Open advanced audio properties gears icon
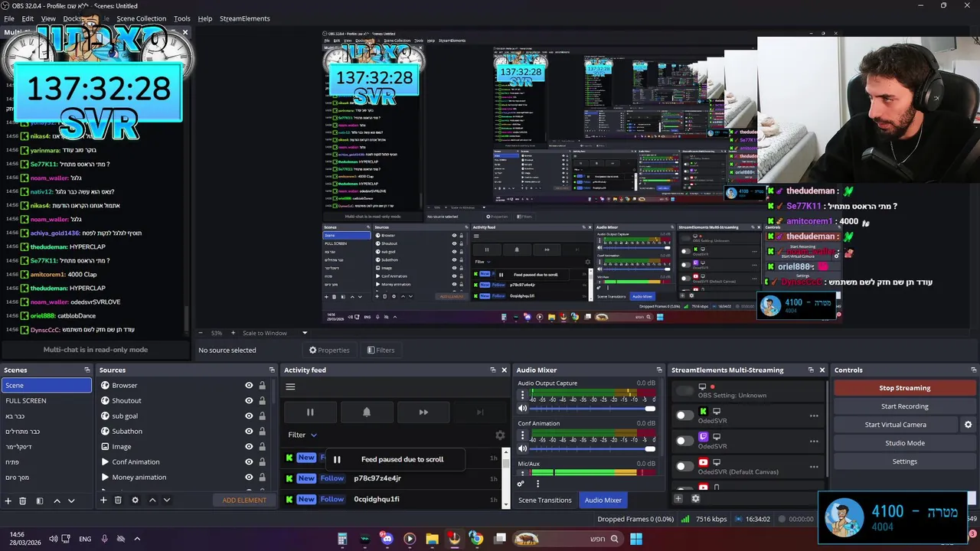The image size is (980, 551). click(x=521, y=484)
